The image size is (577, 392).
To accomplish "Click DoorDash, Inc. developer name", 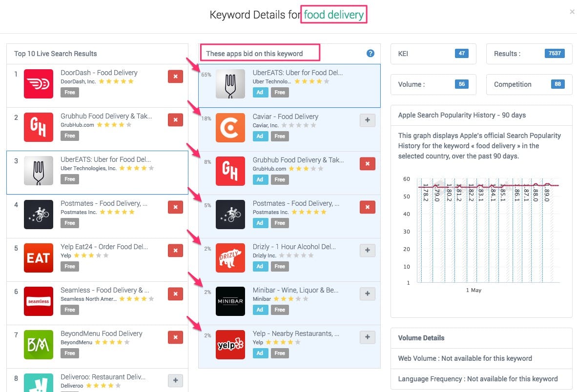I will [x=78, y=81].
